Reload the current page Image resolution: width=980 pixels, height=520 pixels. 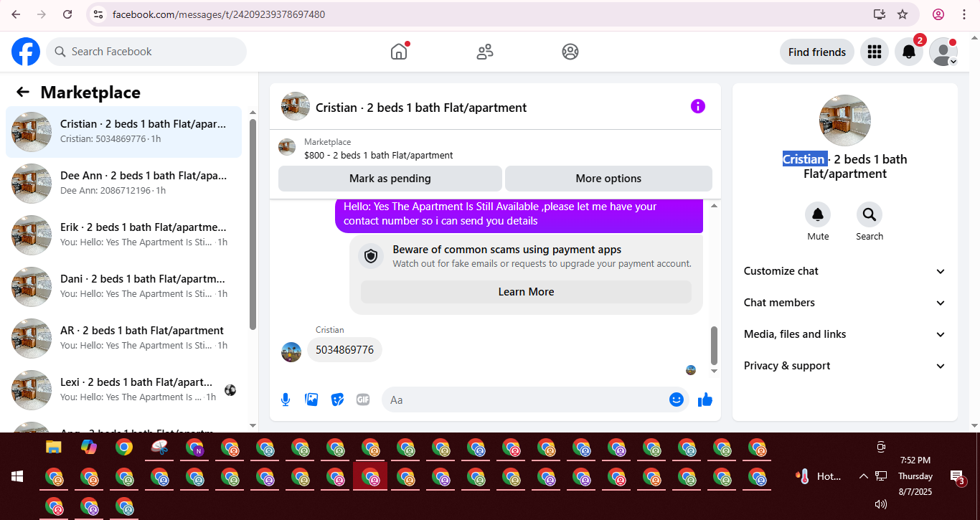[x=67, y=14]
